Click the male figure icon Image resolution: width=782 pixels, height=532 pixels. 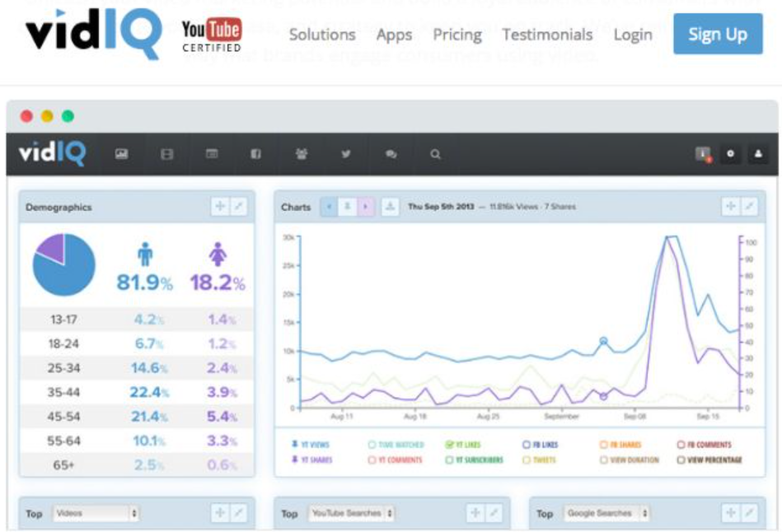145,254
